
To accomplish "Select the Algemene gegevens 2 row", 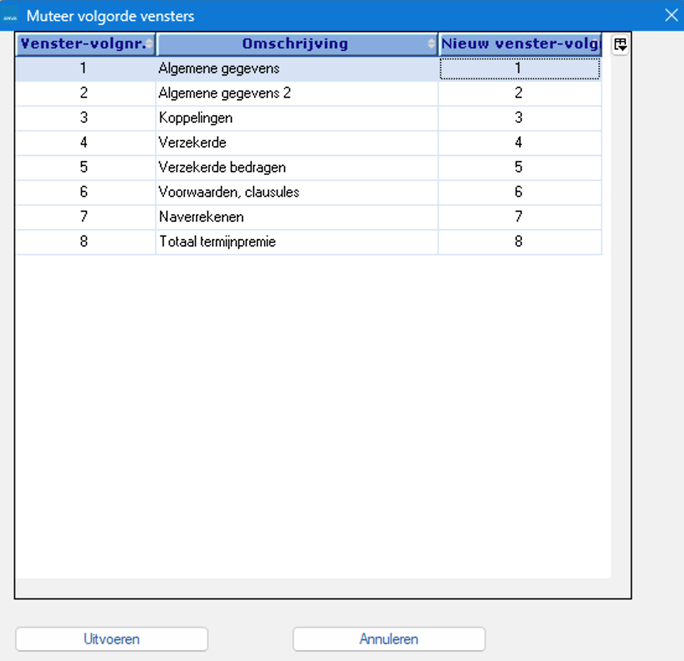I will [x=296, y=93].
